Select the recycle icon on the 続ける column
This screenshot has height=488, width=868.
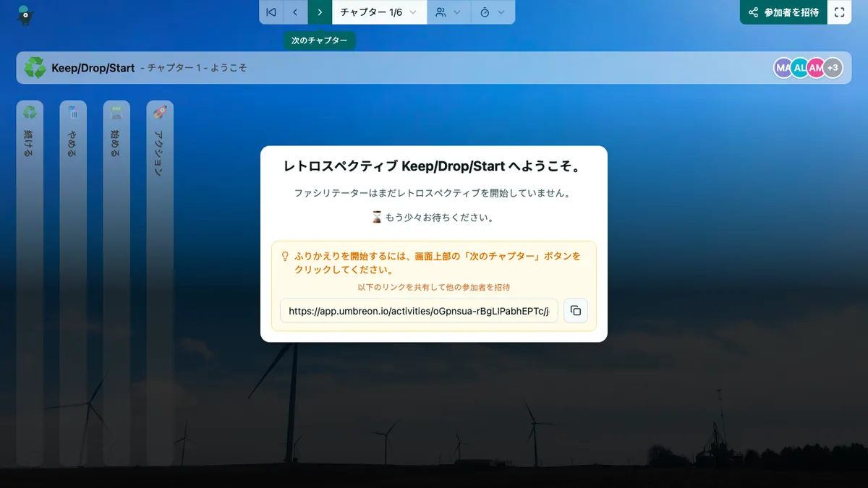30,111
